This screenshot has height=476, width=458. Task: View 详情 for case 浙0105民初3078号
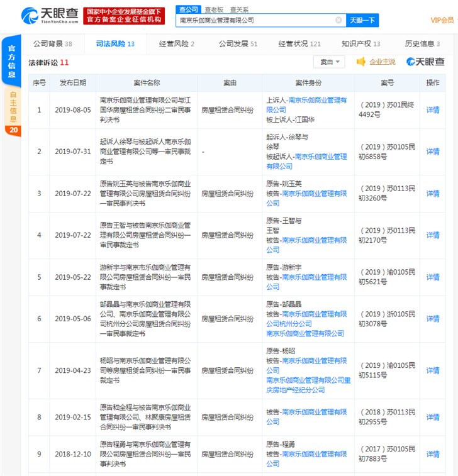tap(433, 319)
